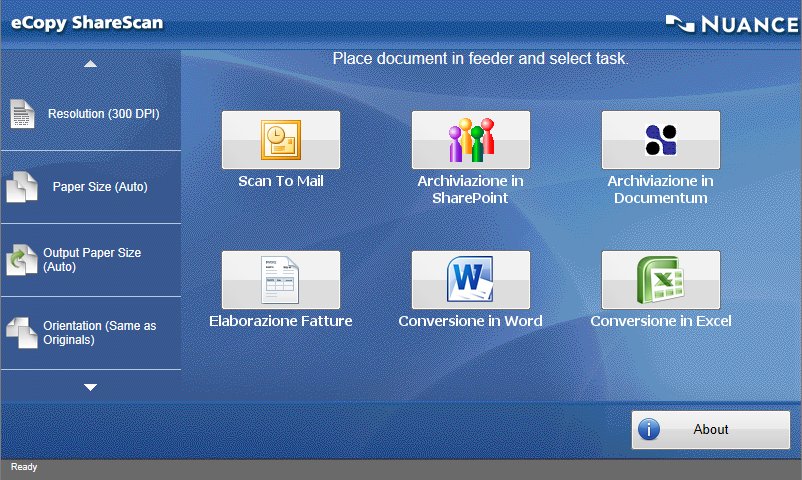Screen dimensions: 802x480
Task: Click the eCopy ShareScan title
Action: (87, 23)
